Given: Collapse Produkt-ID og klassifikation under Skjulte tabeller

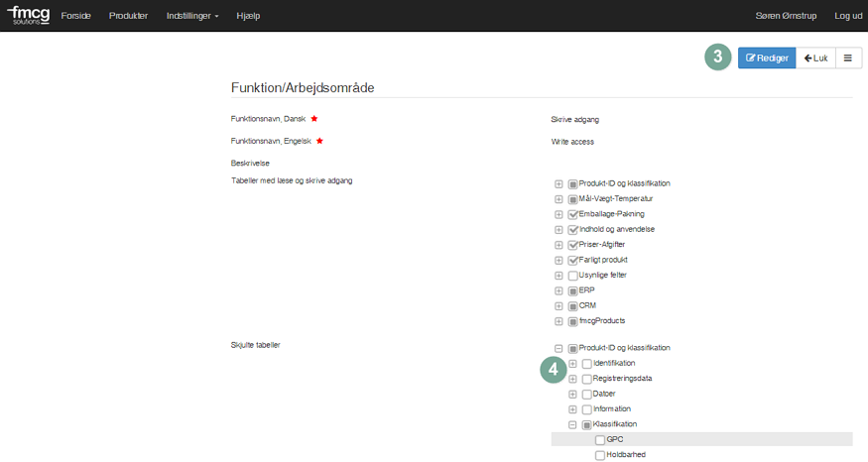Looking at the screenshot, I should [558, 348].
